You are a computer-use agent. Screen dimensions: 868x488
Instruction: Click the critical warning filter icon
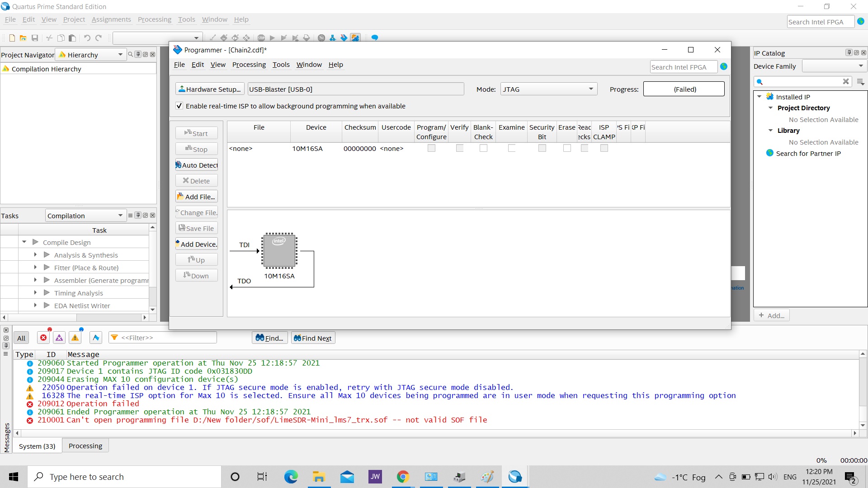click(59, 338)
